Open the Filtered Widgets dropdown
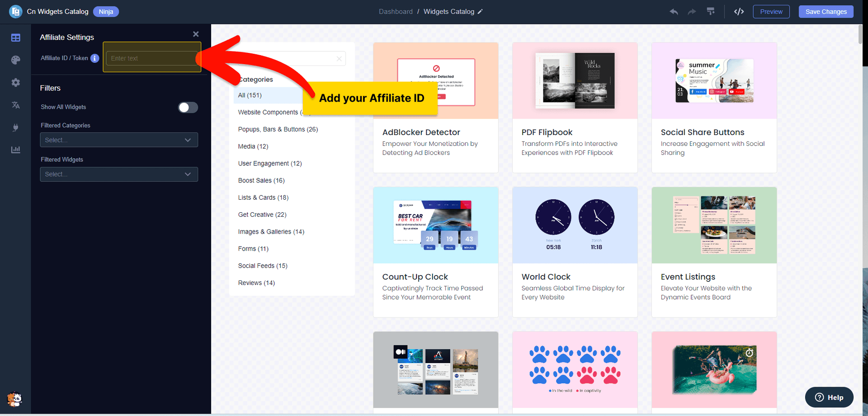The width and height of the screenshot is (868, 416). pos(118,174)
